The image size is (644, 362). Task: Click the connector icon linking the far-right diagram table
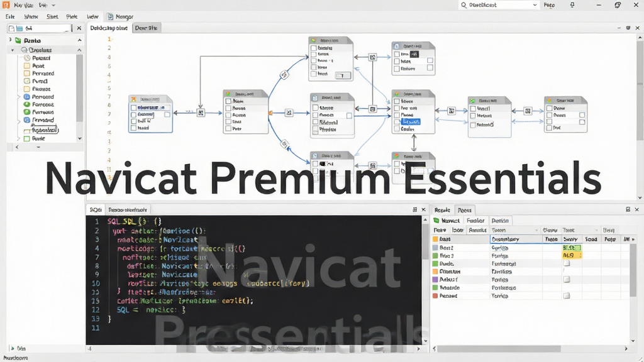point(528,111)
